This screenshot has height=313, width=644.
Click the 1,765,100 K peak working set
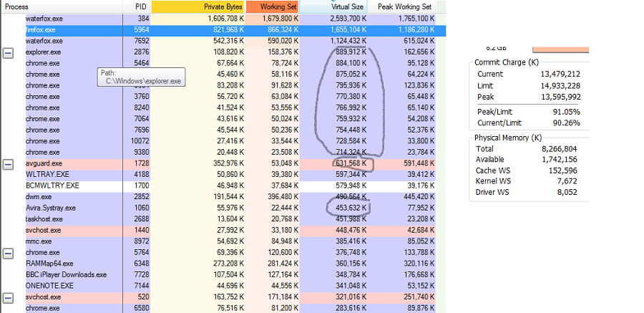(x=416, y=19)
